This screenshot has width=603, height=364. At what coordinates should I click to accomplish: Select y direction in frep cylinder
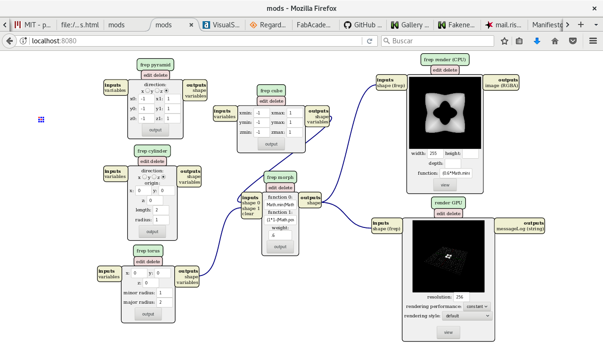(x=155, y=177)
